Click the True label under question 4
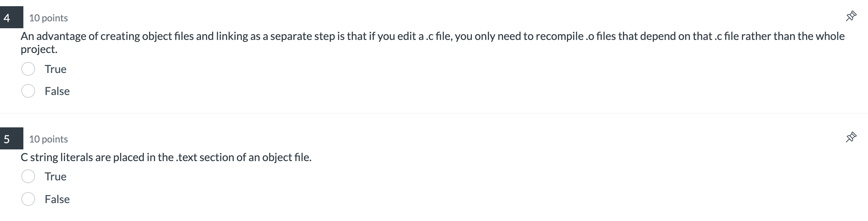 [56, 69]
